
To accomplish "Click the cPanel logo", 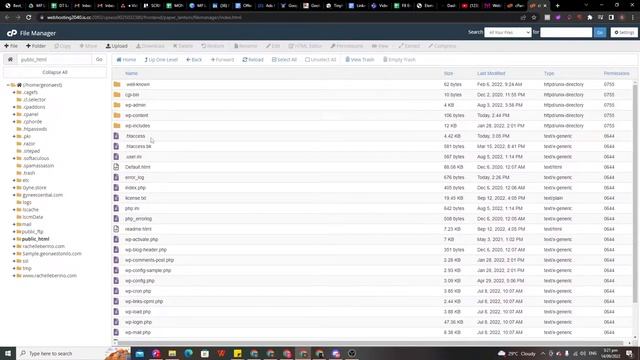I will [12, 33].
